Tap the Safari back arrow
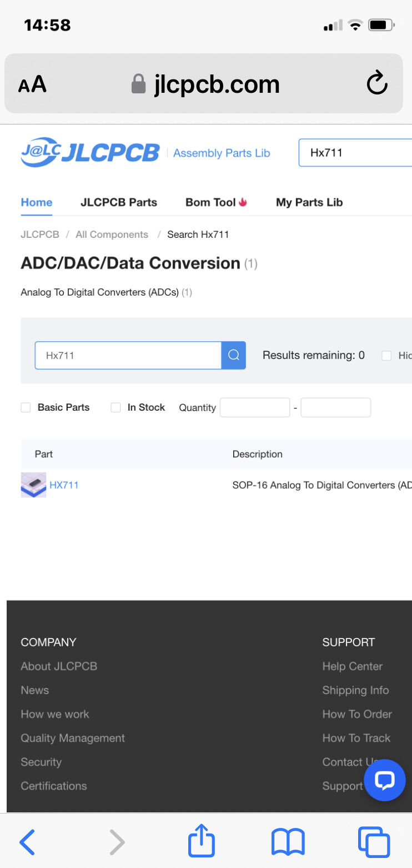This screenshot has width=412, height=868. 27,841
